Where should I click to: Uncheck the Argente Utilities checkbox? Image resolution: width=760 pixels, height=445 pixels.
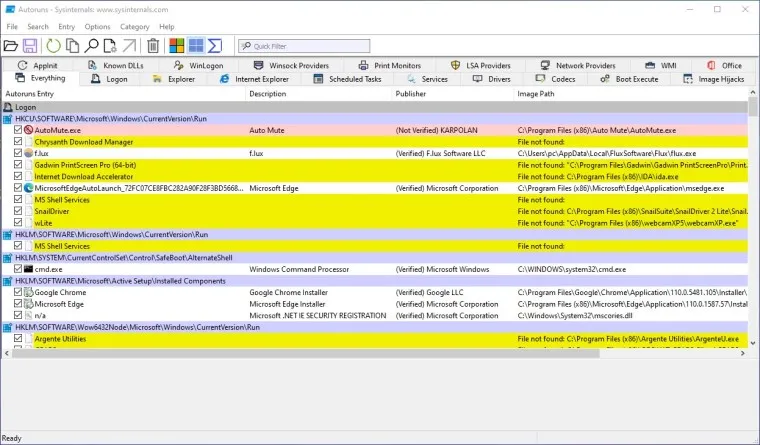[18, 339]
